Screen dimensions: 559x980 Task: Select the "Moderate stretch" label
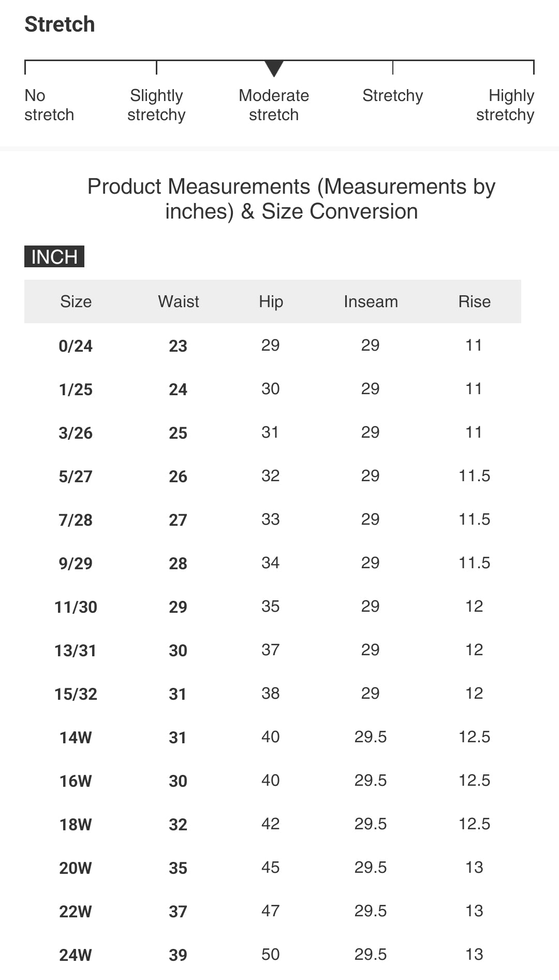(x=274, y=105)
